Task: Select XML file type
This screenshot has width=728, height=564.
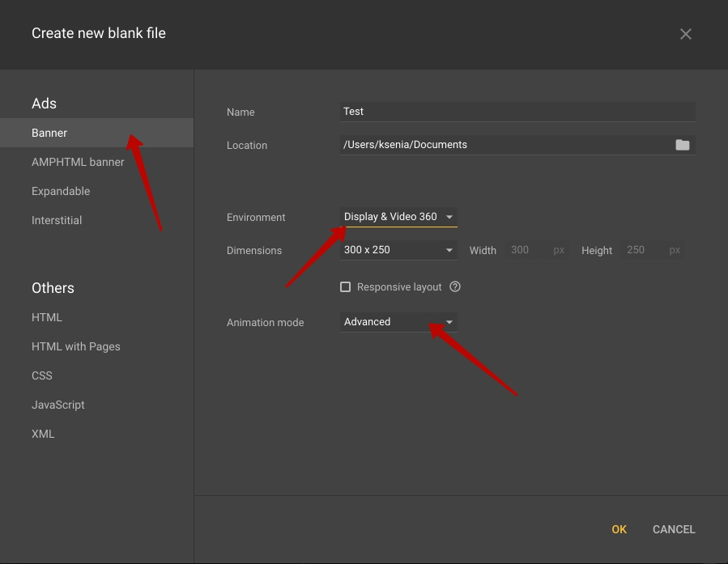Action: click(43, 434)
